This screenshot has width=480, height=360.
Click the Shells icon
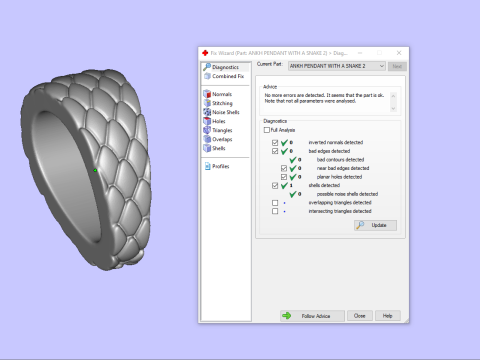(x=207, y=148)
